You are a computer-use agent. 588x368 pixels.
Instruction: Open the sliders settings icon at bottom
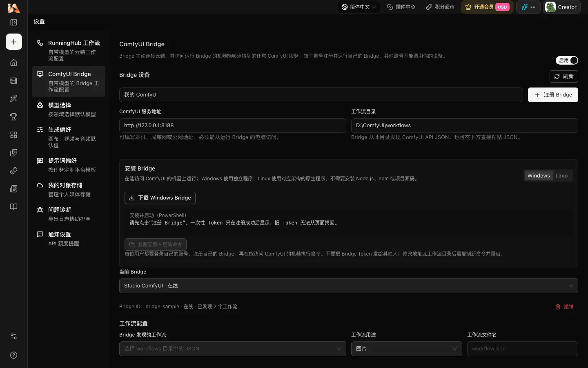pyautogui.click(x=13, y=337)
